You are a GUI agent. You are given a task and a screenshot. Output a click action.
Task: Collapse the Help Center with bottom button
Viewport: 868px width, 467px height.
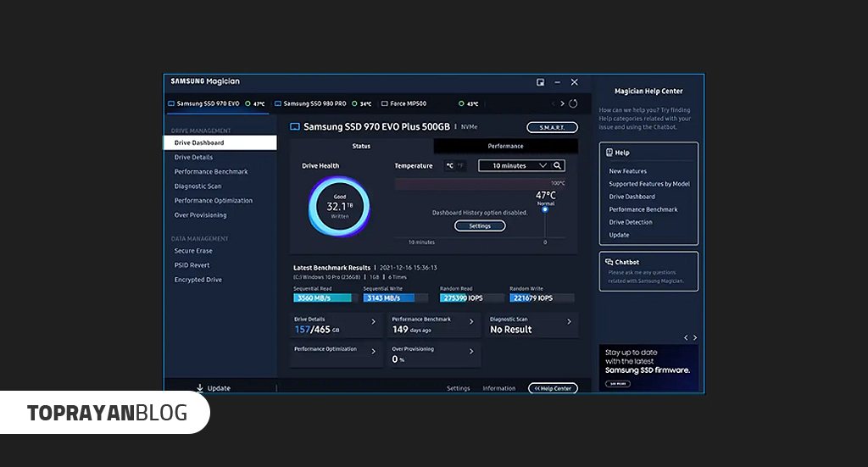pyautogui.click(x=553, y=388)
